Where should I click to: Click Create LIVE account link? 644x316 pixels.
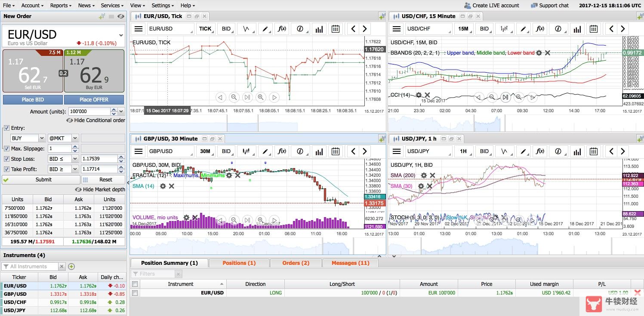492,6
